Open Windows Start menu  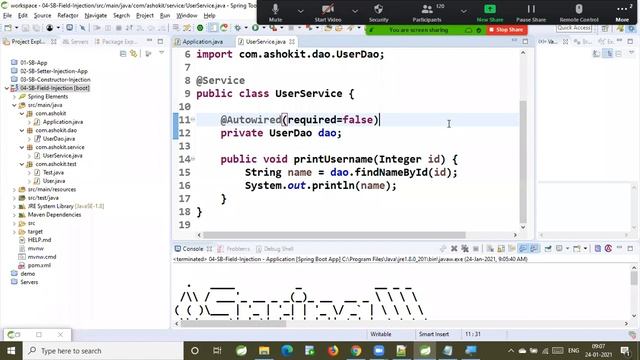pos(11,351)
